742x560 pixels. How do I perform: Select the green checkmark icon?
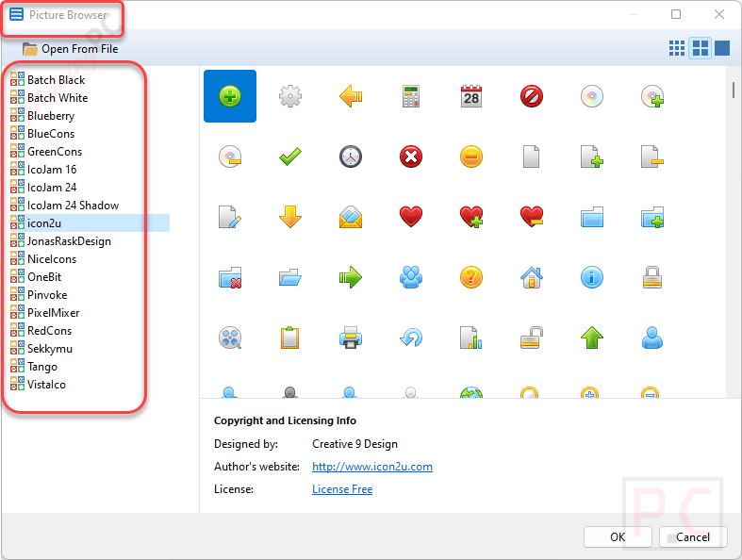coord(290,156)
